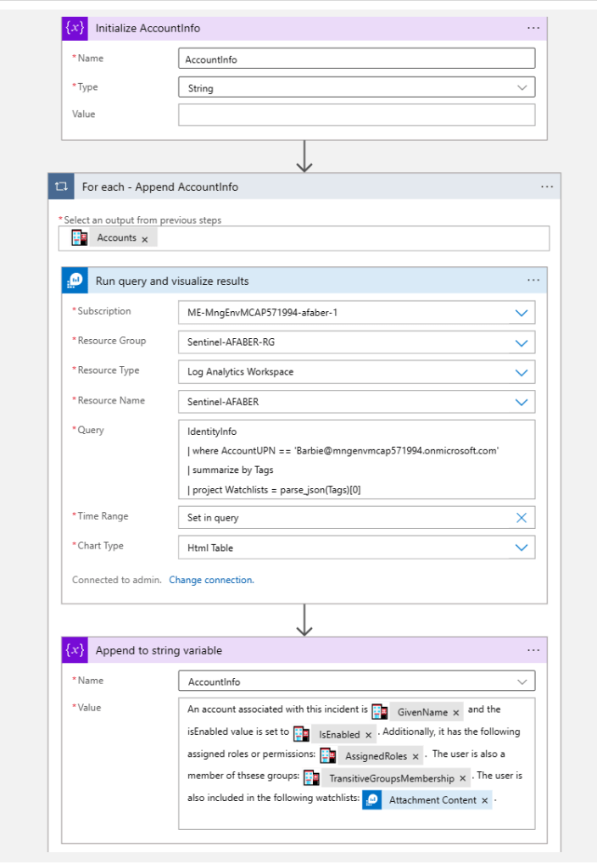Expand the Subscription dropdown
Screen dimensions: 597x868
click(522, 313)
